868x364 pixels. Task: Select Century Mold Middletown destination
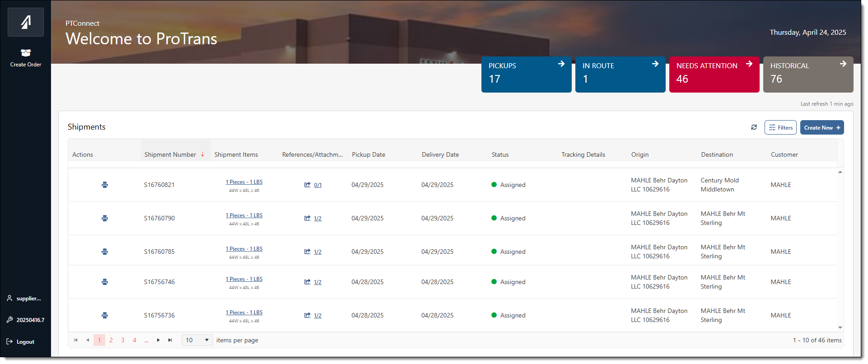[x=719, y=185]
